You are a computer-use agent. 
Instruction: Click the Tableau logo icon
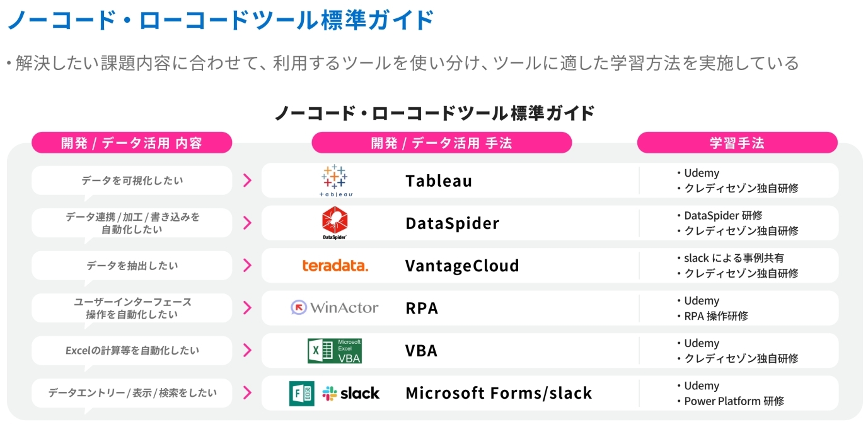(x=335, y=180)
